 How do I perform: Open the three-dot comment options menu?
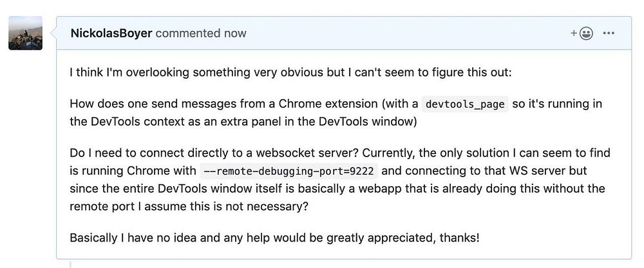(609, 33)
